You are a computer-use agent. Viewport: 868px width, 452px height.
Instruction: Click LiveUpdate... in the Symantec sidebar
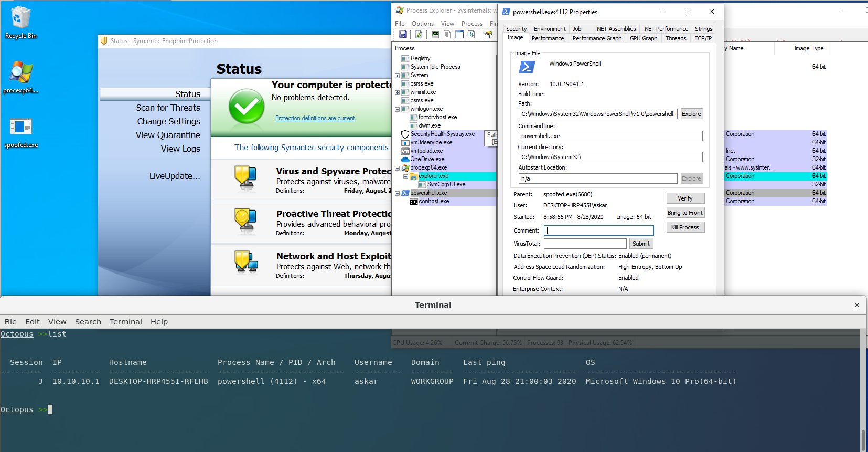click(175, 176)
